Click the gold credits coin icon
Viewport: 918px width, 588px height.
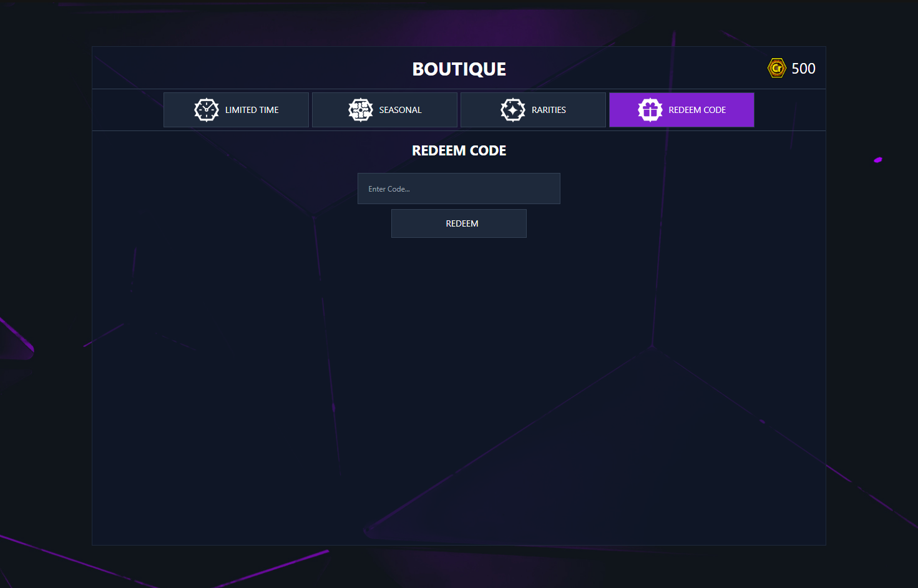[776, 68]
